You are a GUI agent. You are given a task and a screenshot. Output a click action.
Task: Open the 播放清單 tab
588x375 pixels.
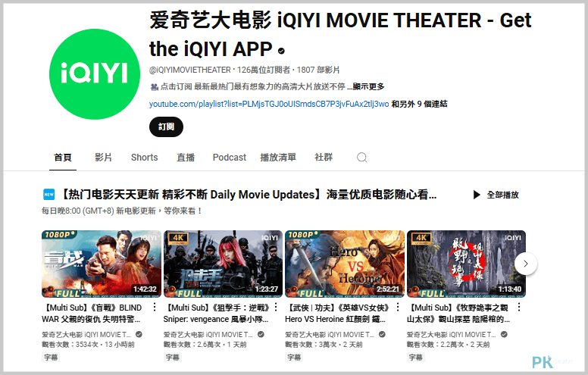click(278, 158)
